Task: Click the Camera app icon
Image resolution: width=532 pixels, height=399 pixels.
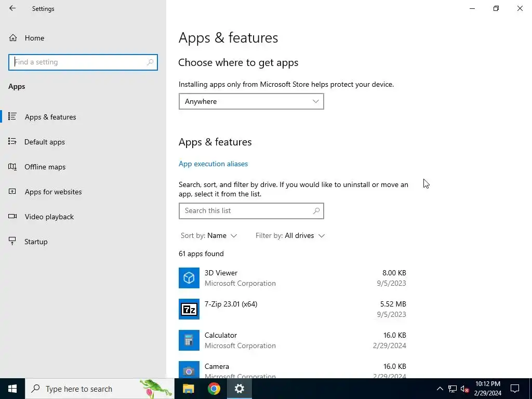Action: coord(189,370)
